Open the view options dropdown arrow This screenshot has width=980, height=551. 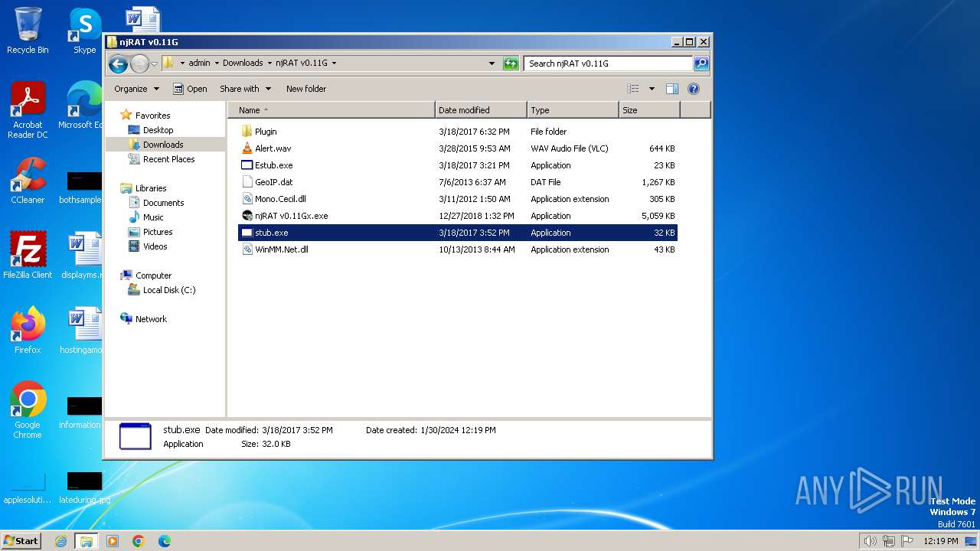tap(652, 89)
